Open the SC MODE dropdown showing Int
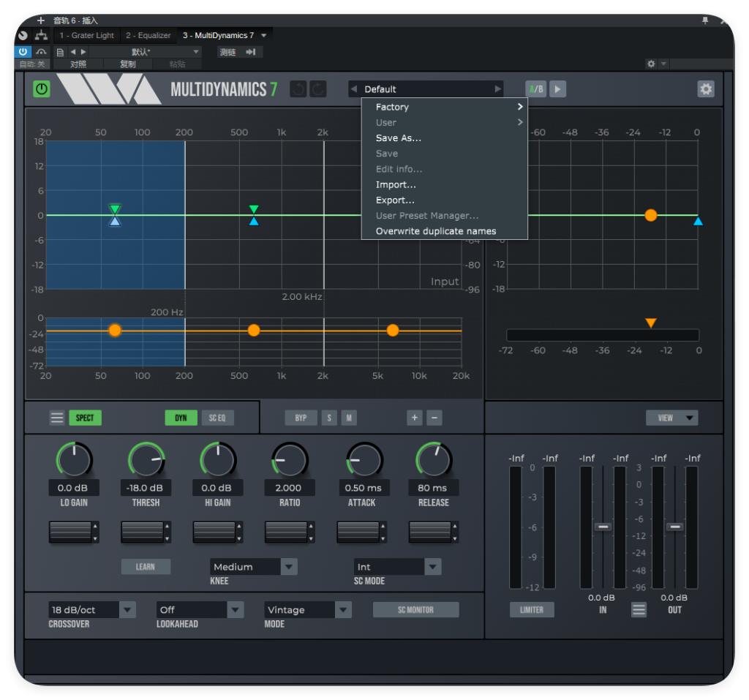 [x=397, y=567]
